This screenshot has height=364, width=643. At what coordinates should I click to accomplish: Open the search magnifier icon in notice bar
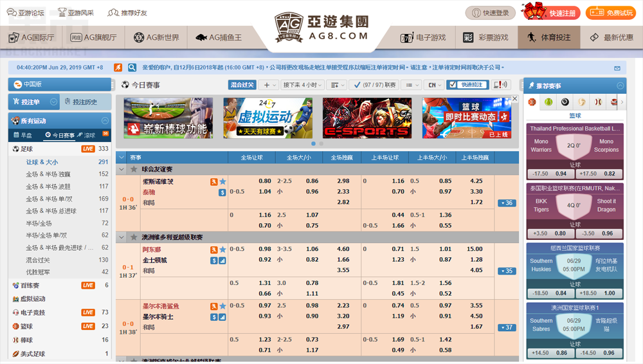coord(132,68)
